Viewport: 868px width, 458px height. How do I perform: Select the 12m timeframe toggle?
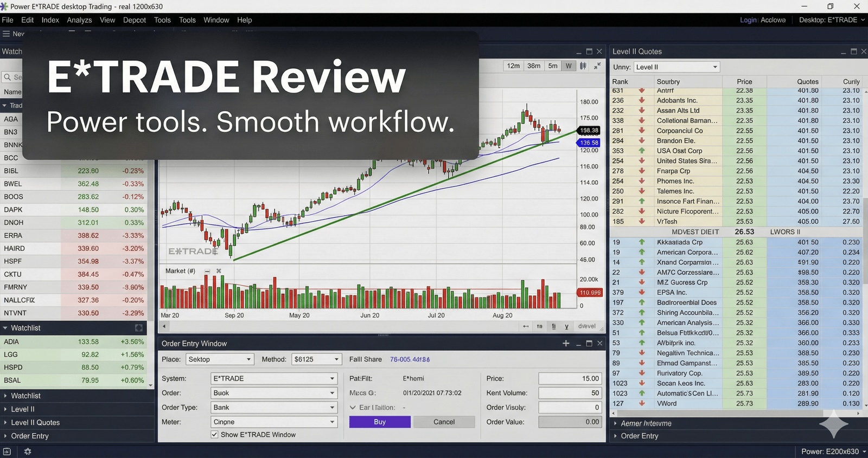tap(513, 66)
